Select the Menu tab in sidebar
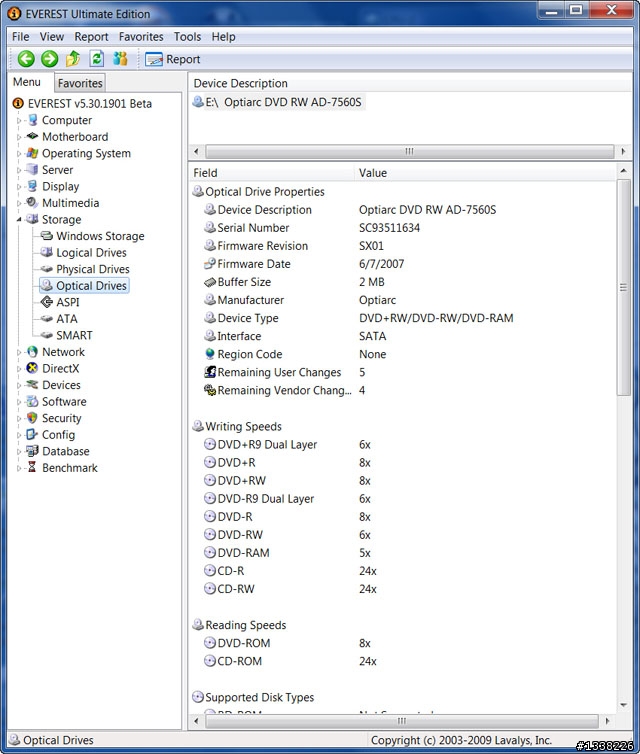This screenshot has width=640, height=754. pos(27,82)
